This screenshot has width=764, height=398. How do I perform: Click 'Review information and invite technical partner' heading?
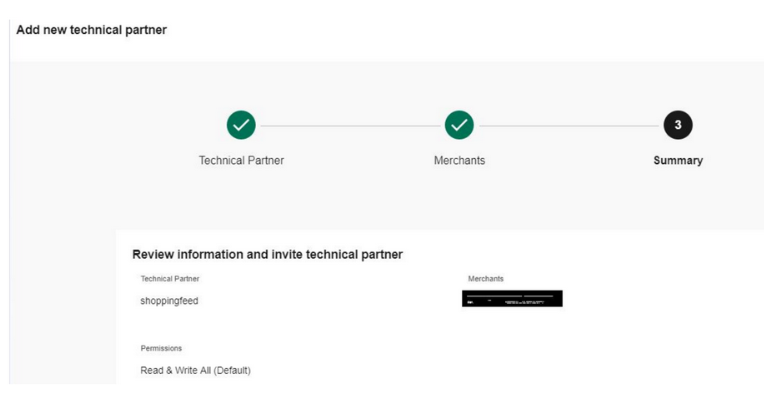coord(267,254)
